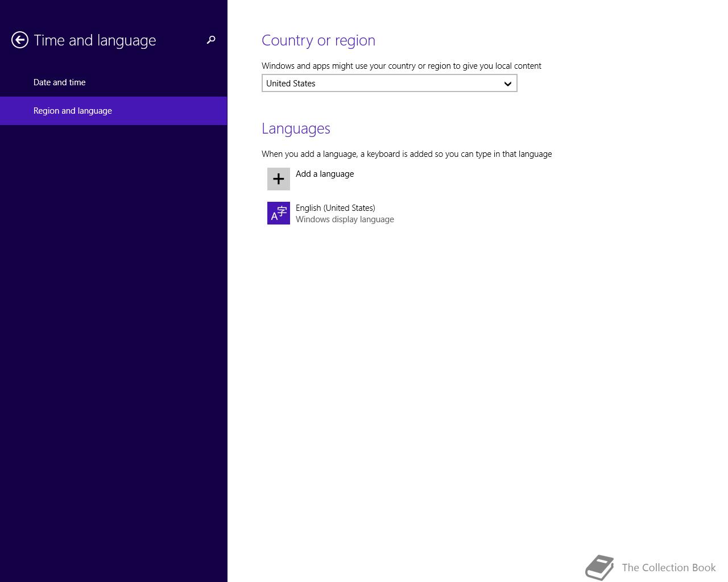Click the country dropdown chevron arrow
Image resolution: width=728 pixels, height=582 pixels.
tap(508, 84)
